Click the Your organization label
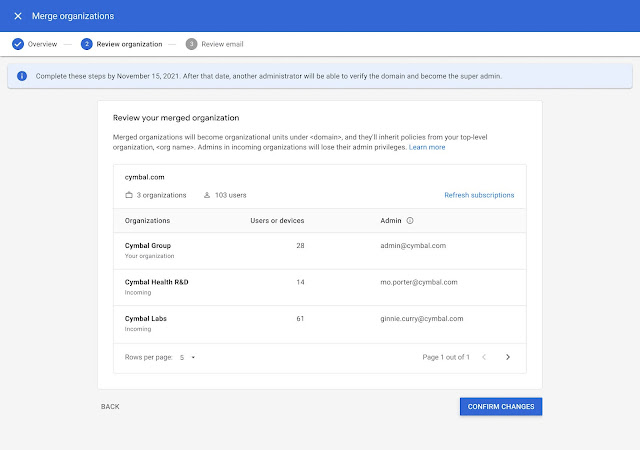 [x=149, y=256]
